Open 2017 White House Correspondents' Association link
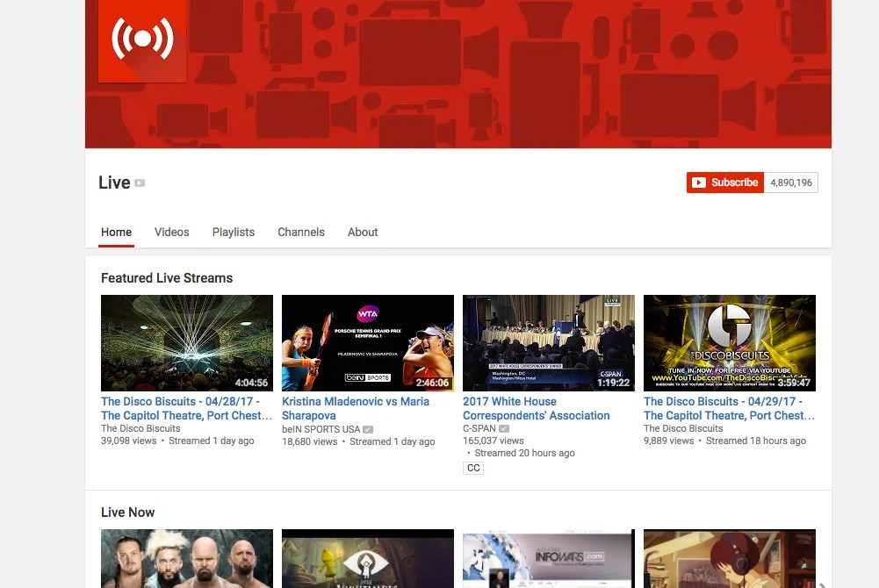Viewport: 879px width, 588px height. pos(536,408)
